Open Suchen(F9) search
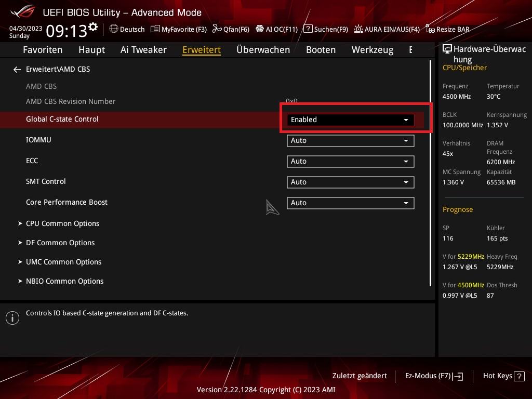Viewport: 532px width, 399px height. click(326, 29)
